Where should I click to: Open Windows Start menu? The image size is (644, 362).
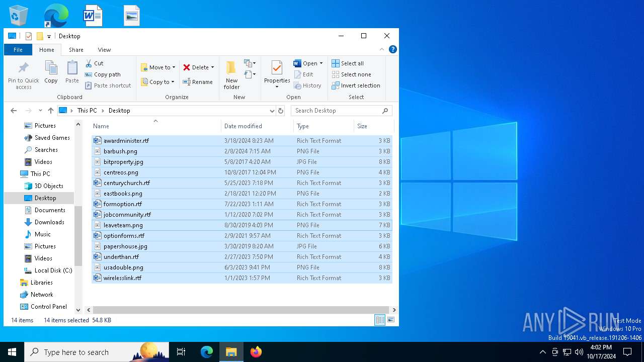point(12,352)
